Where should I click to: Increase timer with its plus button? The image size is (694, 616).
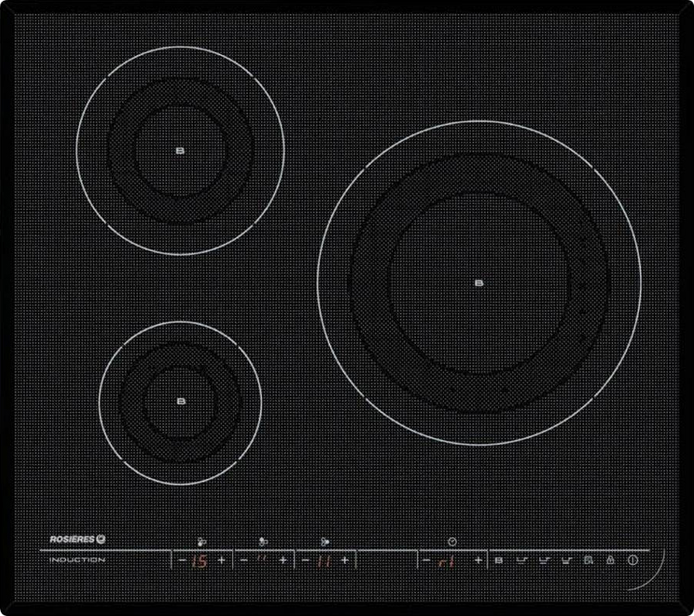pyautogui.click(x=478, y=559)
